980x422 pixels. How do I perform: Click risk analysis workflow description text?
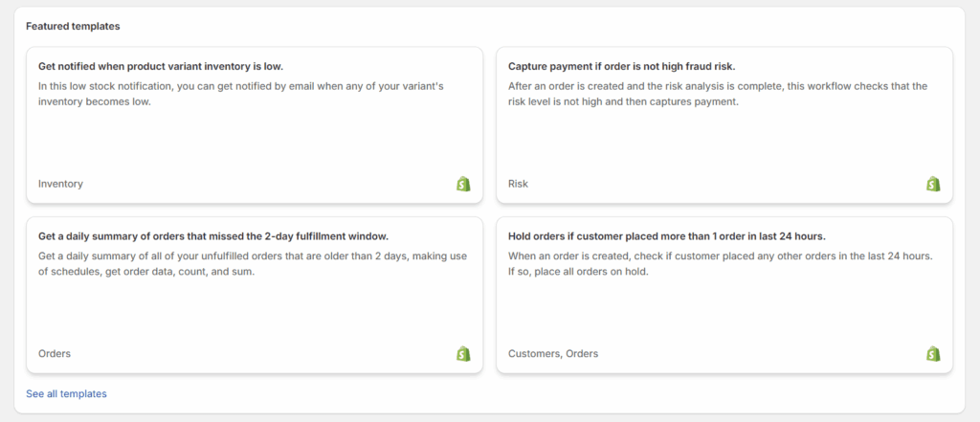718,94
